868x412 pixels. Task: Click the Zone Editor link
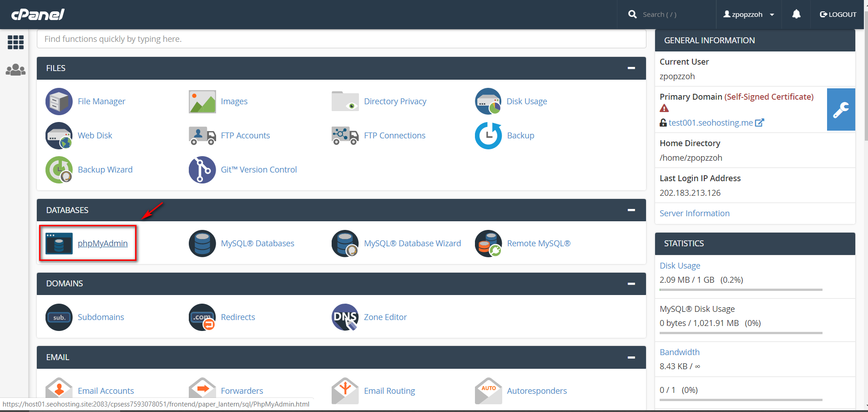[x=385, y=317]
